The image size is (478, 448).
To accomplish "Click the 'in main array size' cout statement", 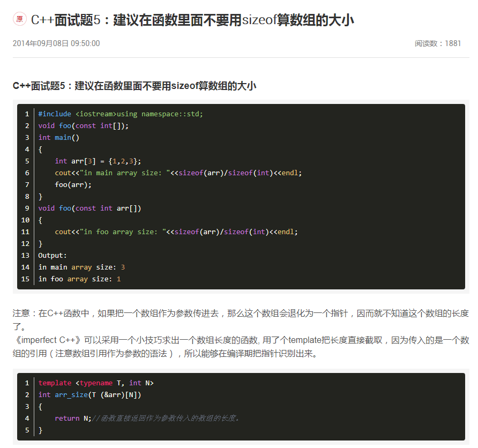I will tap(178, 173).
